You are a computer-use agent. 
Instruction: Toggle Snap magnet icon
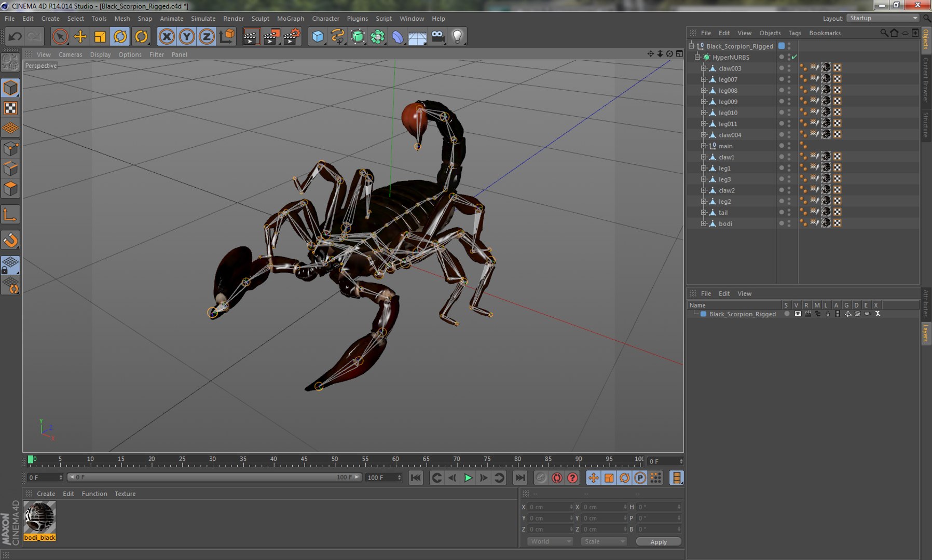click(10, 240)
